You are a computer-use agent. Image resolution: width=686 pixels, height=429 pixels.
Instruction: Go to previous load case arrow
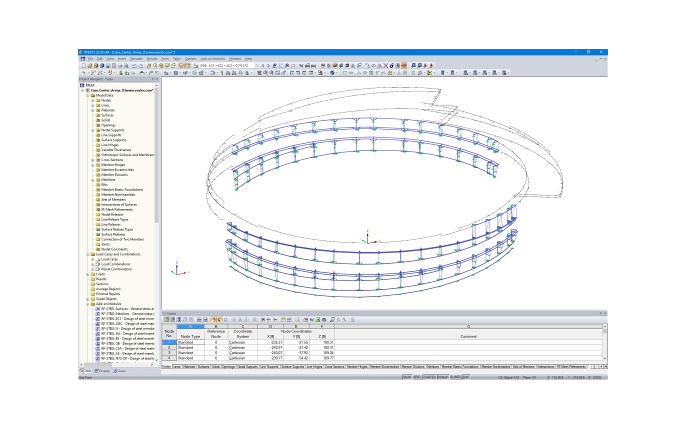pos(263,66)
